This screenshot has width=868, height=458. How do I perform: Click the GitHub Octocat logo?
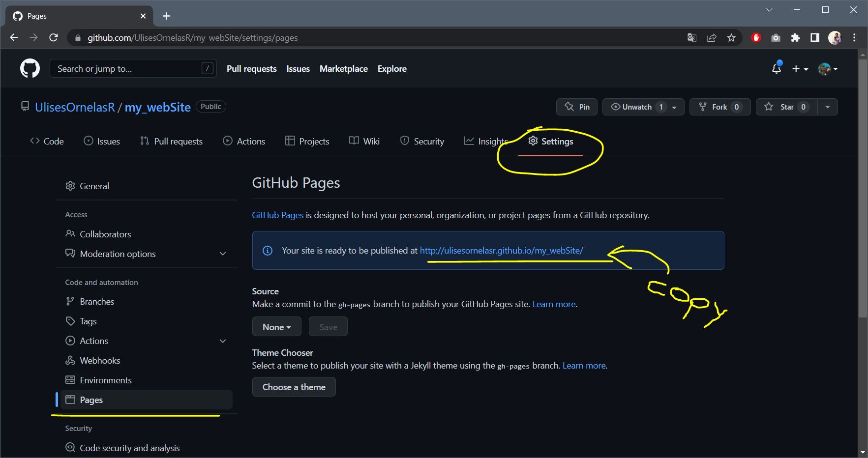point(30,68)
